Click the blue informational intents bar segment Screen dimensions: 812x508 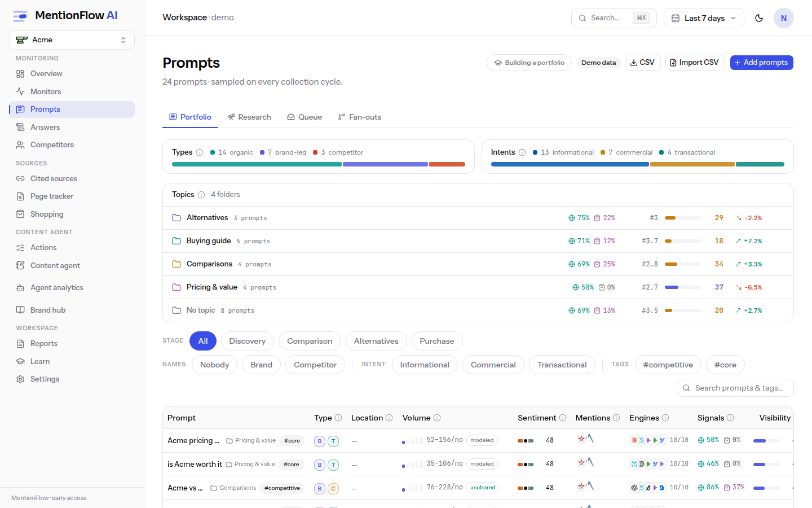point(570,164)
